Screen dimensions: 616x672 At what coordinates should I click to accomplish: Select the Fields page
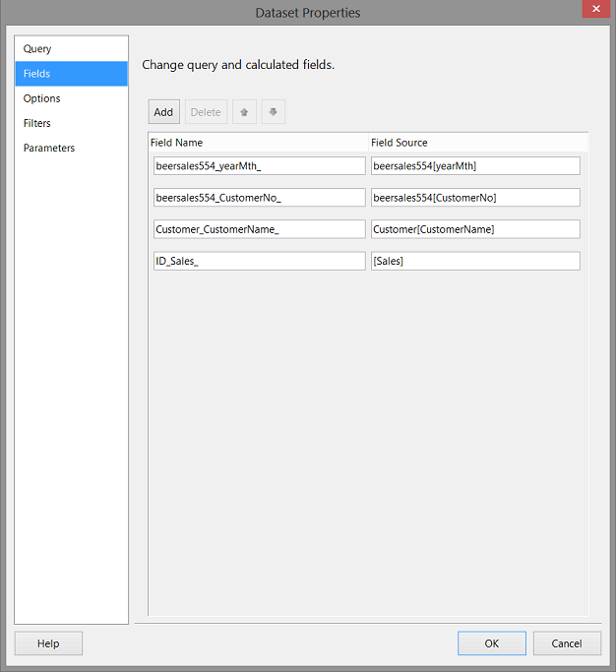point(37,74)
